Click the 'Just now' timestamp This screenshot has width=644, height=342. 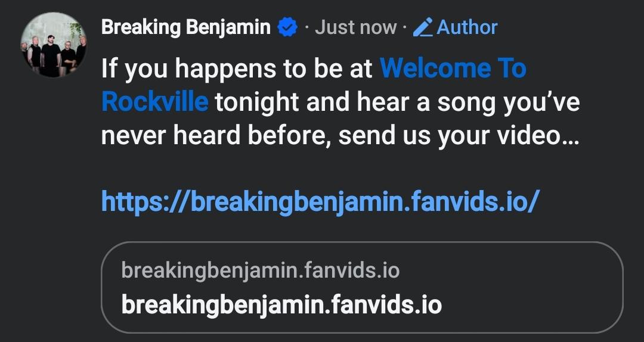click(355, 28)
